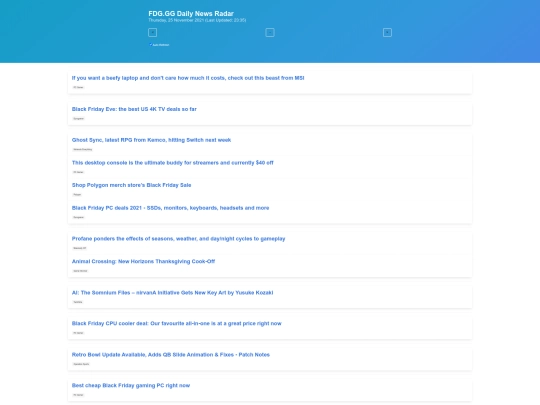Click the middle square button in the header
The height and width of the screenshot is (405, 540).
(270, 33)
